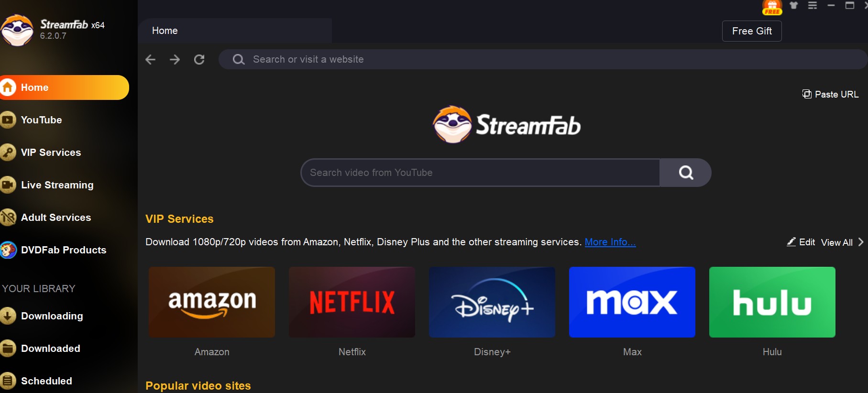Go forward with the right arrow
This screenshot has height=393, width=868.
coord(175,59)
